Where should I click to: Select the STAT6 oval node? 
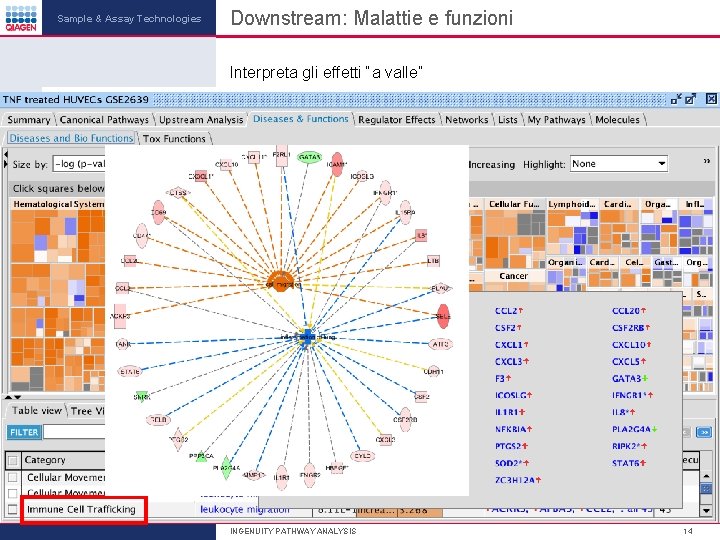click(x=130, y=371)
